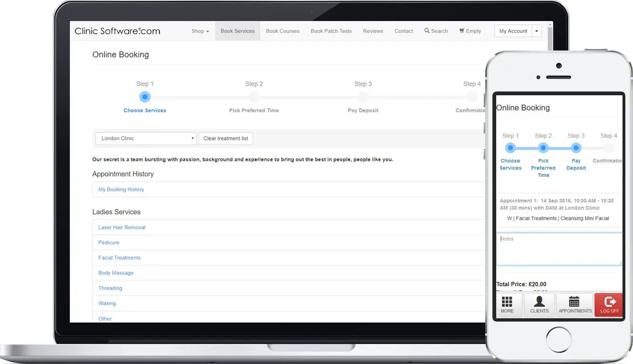633x364 pixels.
Task: Open the My Booking History link
Action: click(x=121, y=190)
